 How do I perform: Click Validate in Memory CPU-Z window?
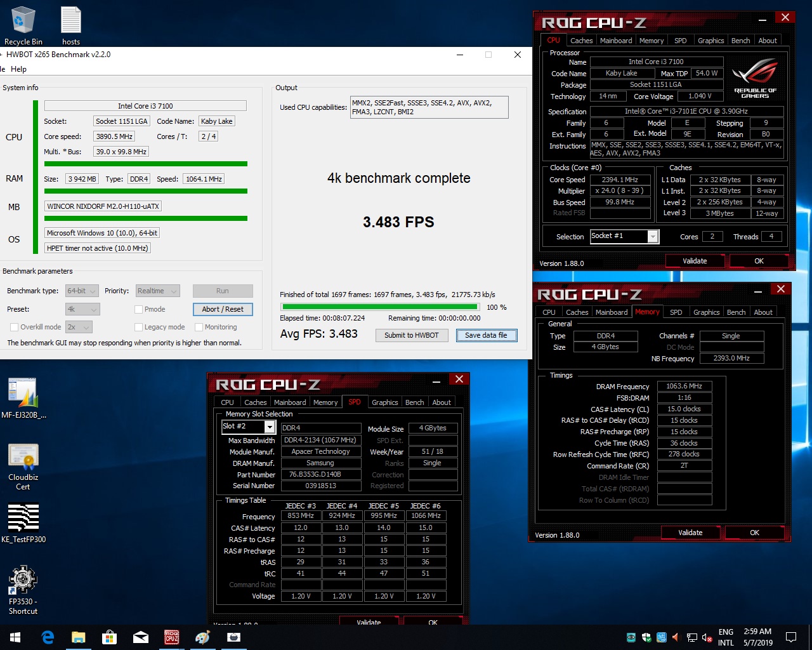690,533
